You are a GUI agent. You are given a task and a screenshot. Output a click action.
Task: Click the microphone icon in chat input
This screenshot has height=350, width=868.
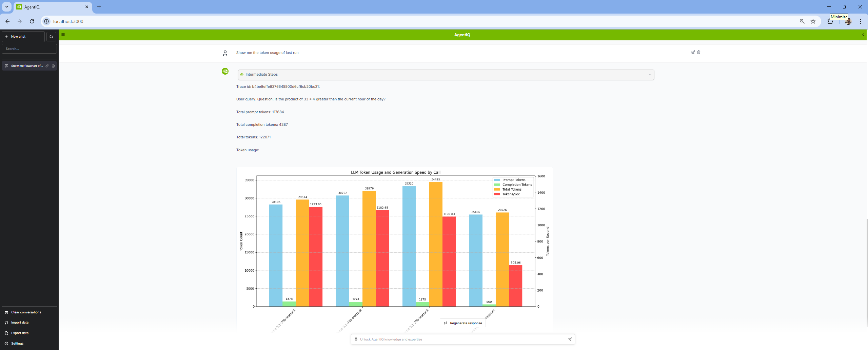tap(356, 339)
